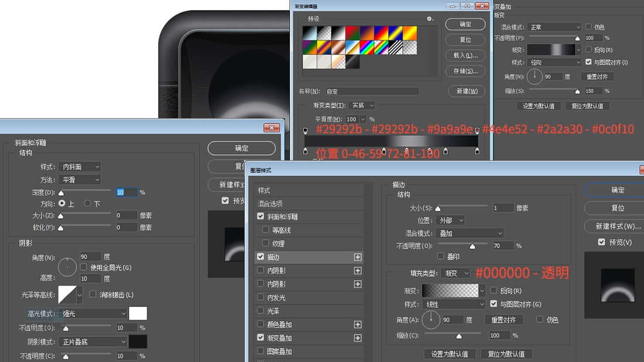Select the 光泽 style entry

point(309,311)
